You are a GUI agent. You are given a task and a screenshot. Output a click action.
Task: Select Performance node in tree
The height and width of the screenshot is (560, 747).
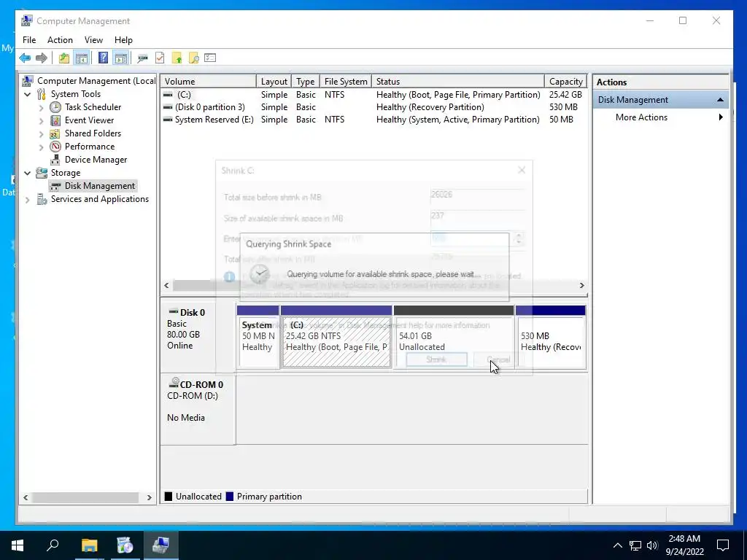(x=90, y=146)
